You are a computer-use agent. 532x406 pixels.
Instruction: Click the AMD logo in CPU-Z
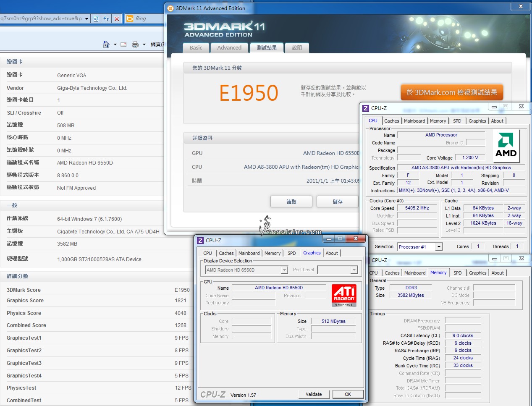click(506, 145)
